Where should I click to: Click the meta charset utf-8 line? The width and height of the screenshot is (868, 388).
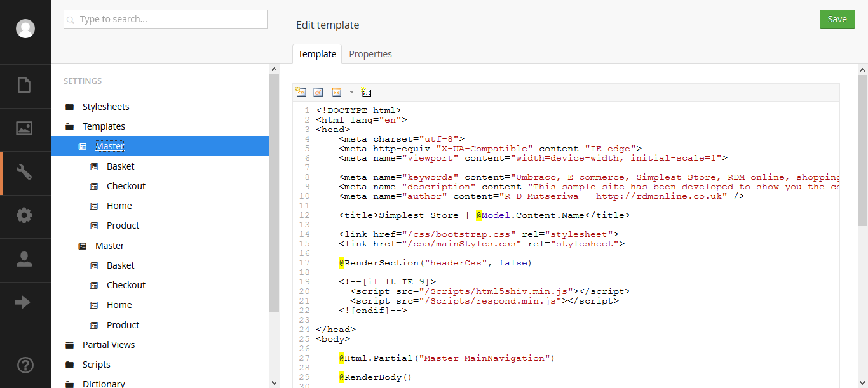pos(402,139)
